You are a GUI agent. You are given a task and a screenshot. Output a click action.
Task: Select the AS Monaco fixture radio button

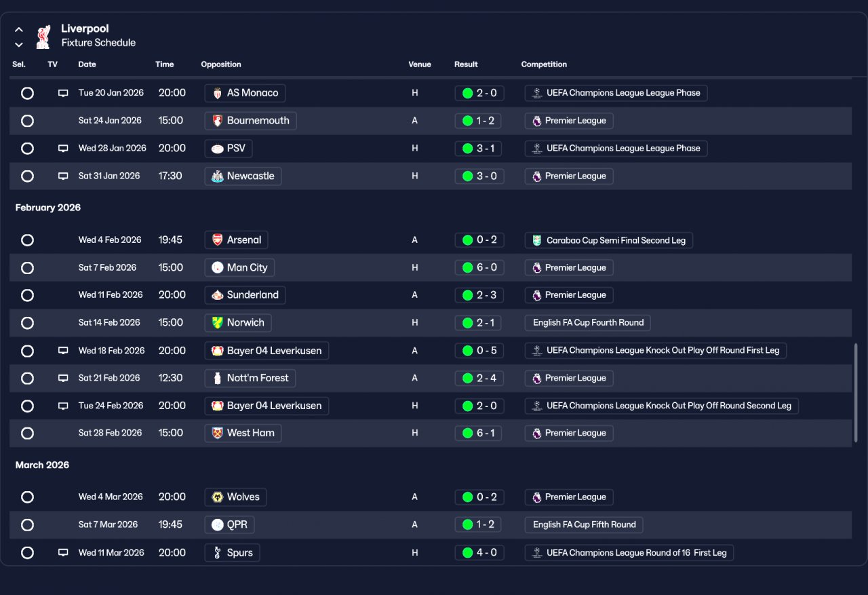[27, 93]
